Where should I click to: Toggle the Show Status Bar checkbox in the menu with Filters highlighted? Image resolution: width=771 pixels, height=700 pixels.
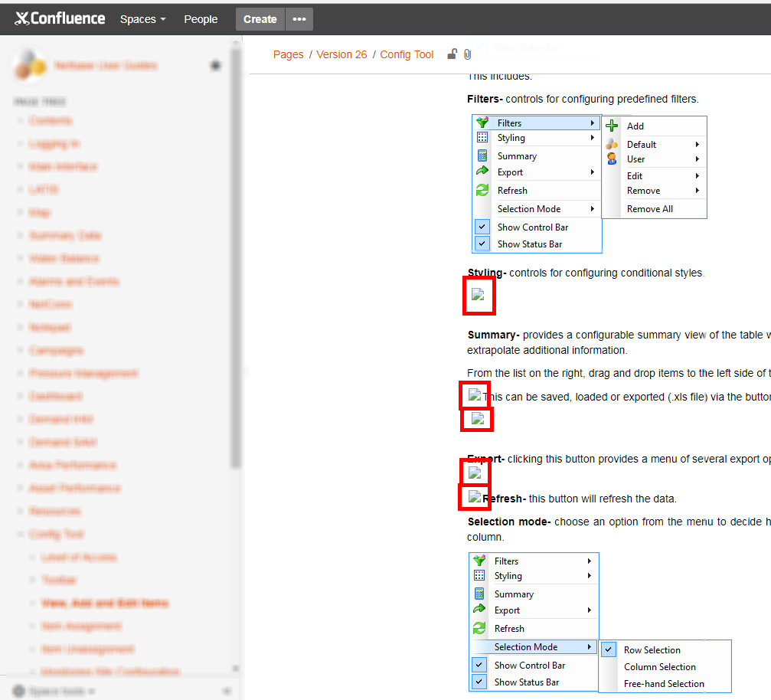pos(482,244)
